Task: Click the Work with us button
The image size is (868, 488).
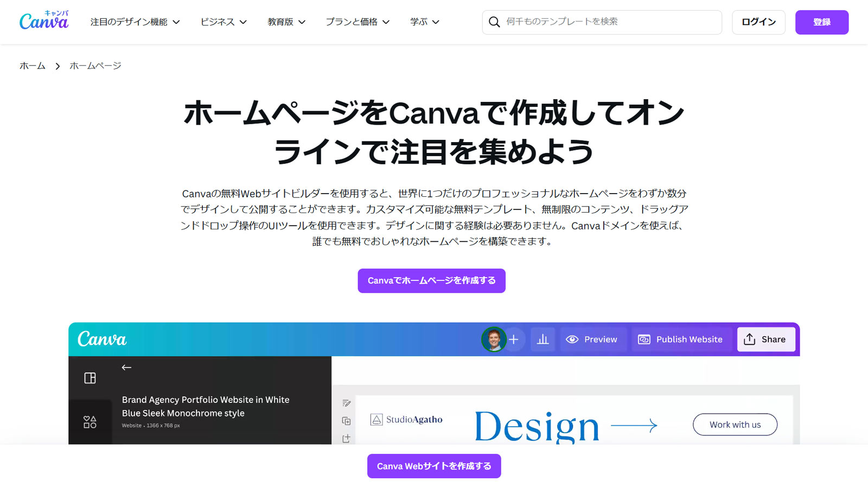Action: pyautogui.click(x=735, y=425)
